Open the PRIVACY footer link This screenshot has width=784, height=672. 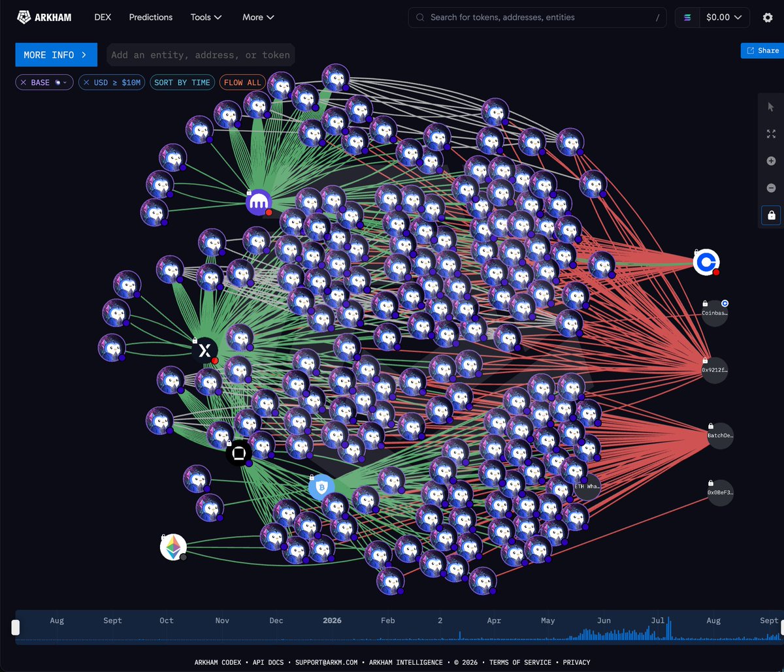point(578,662)
